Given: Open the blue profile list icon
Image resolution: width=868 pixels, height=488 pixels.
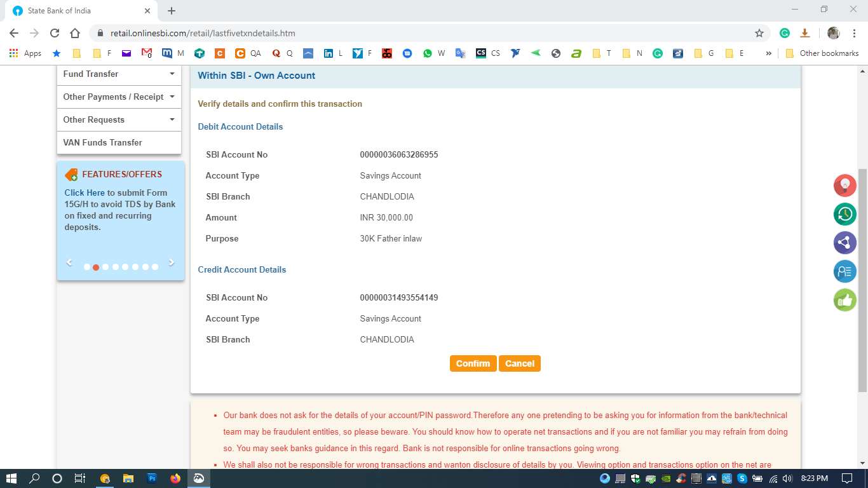Looking at the screenshot, I should [x=845, y=271].
